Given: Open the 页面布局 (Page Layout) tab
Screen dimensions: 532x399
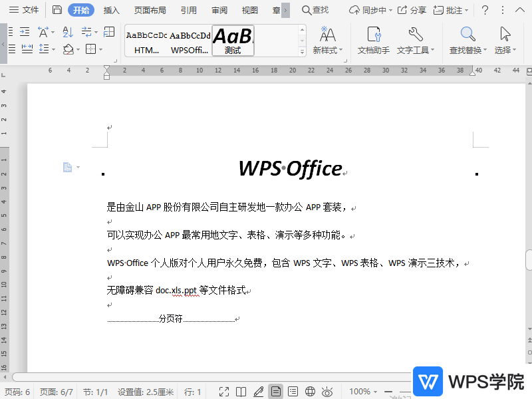Looking at the screenshot, I should (148, 10).
